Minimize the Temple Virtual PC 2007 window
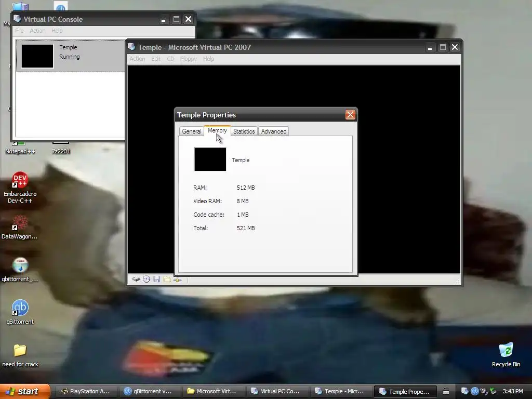532x399 pixels. tap(430, 47)
